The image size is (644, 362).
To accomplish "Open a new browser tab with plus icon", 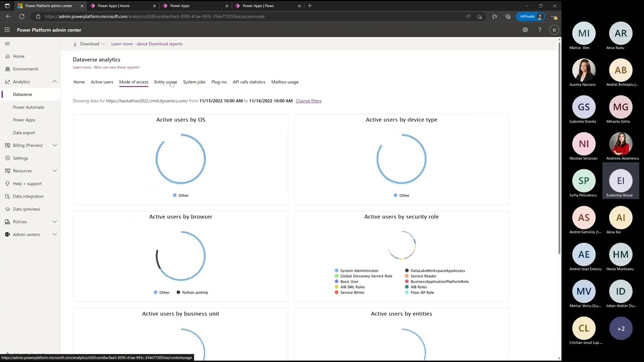I will tap(309, 6).
